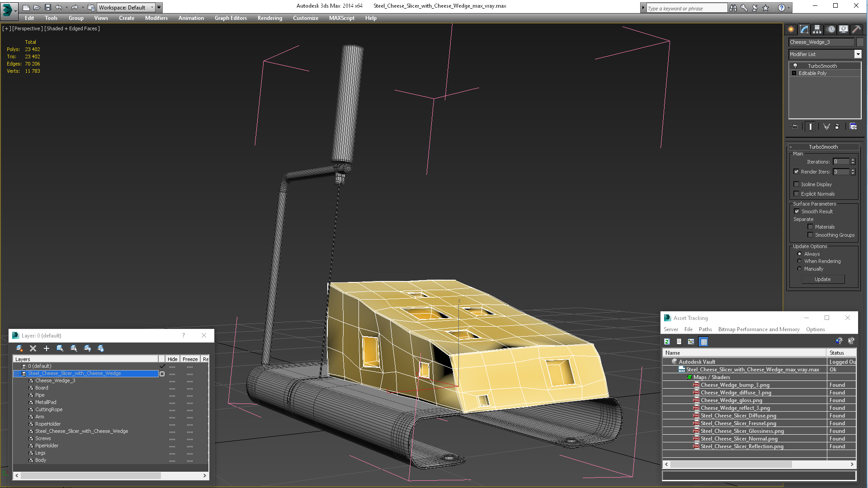The height and width of the screenshot is (488, 868).
Task: Click the New Scene icon
Action: tap(26, 7)
